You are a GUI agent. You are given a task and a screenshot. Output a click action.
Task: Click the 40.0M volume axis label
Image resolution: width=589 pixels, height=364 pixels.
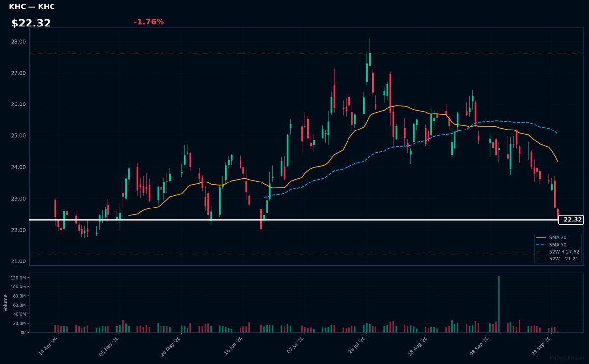pyautogui.click(x=19, y=314)
